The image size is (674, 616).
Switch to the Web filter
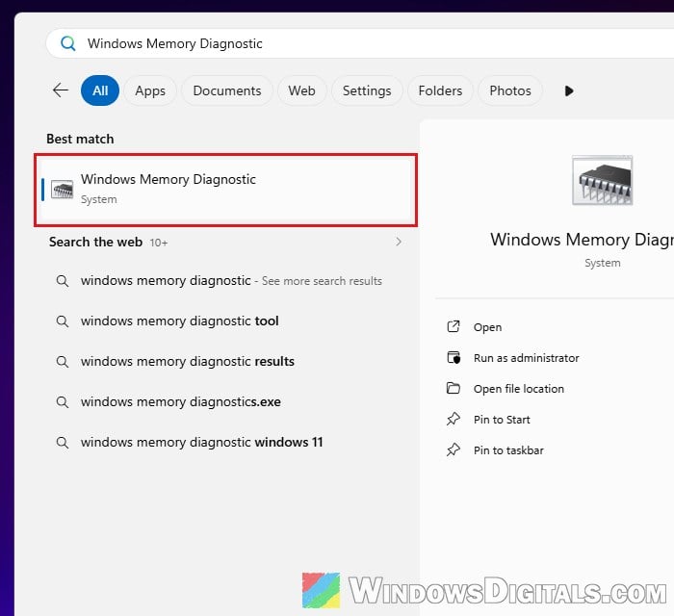click(301, 90)
